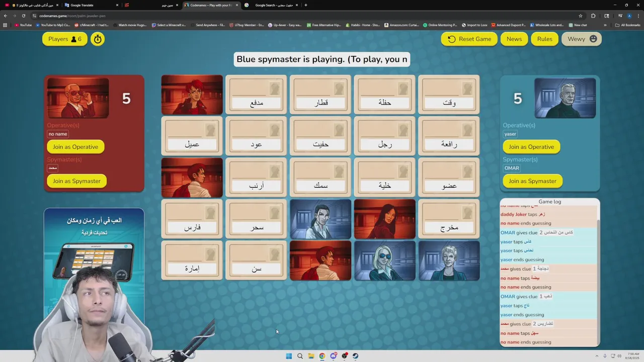The width and height of the screenshot is (644, 362).
Task: Reset the game with Reset Game button
Action: click(x=469, y=39)
